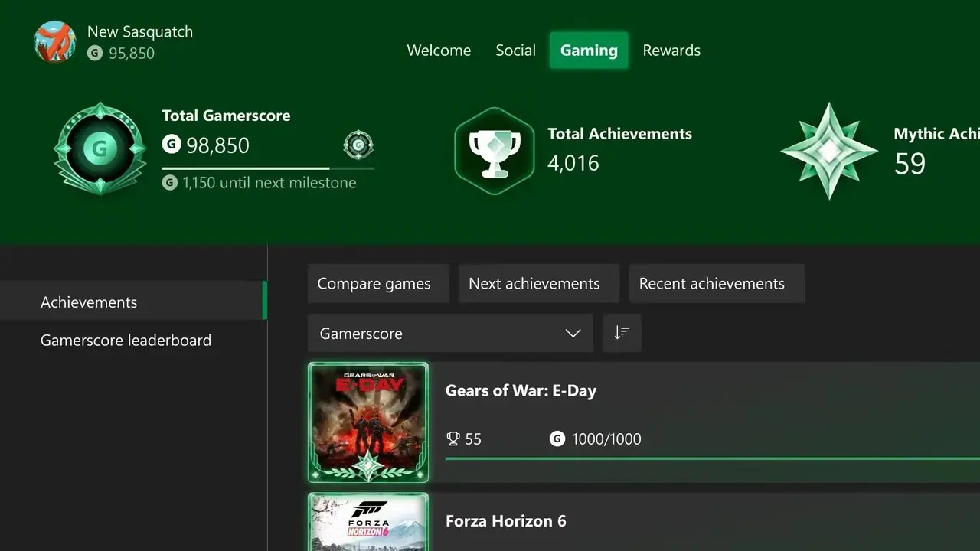The height and width of the screenshot is (551, 980).
Task: Click the Total Achievements label
Action: coord(620,133)
